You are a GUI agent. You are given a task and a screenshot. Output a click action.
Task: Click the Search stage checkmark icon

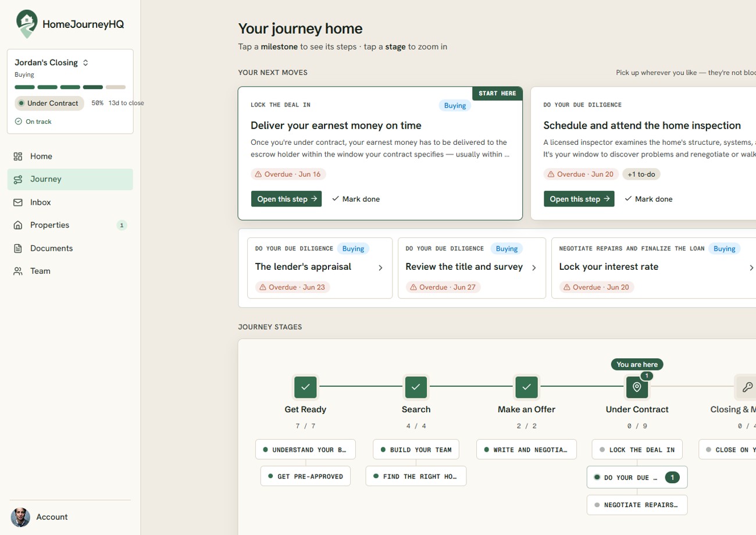[x=416, y=387]
